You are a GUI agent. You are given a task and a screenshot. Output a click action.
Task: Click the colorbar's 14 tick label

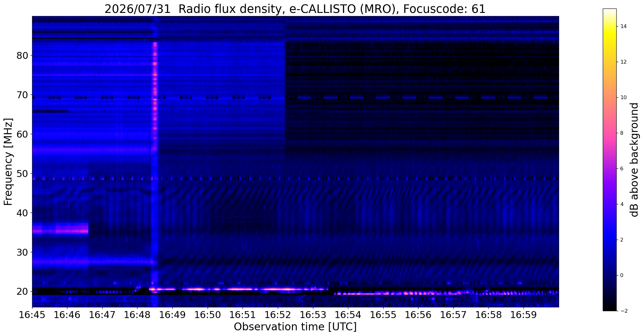[x=623, y=26]
